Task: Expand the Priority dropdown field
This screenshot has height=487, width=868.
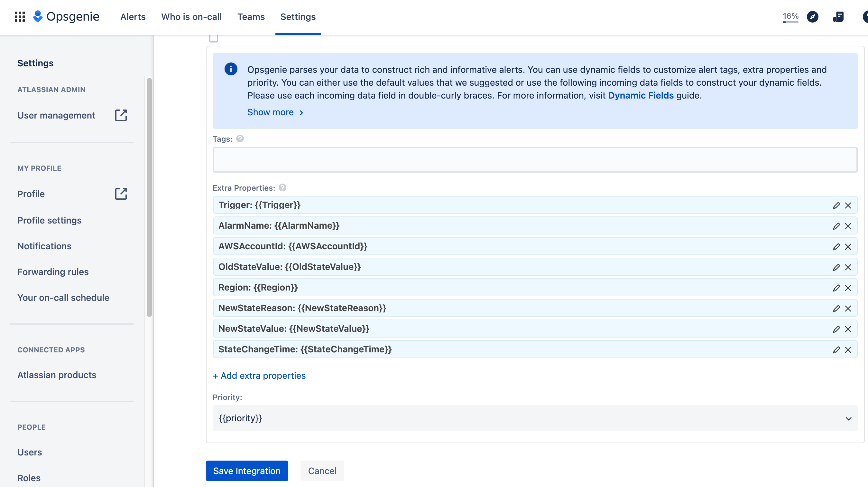Action: (849, 418)
